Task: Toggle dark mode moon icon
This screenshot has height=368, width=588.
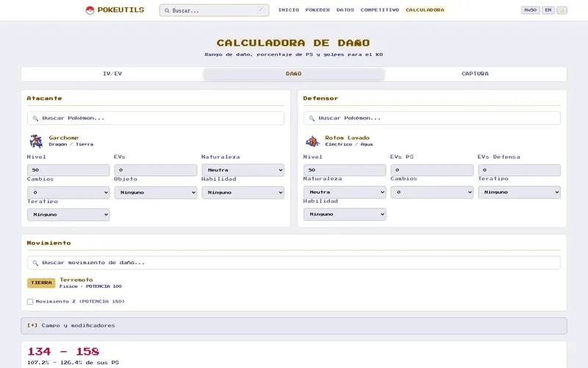Action: (562, 10)
